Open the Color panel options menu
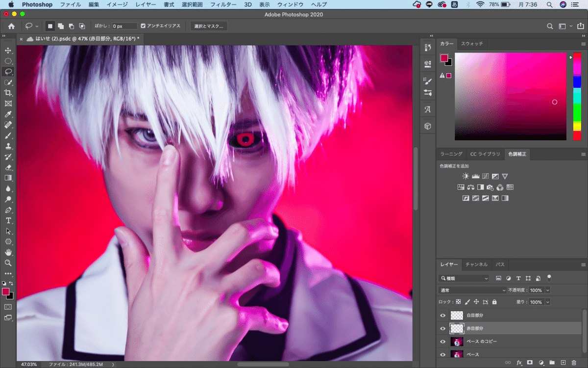The image size is (588, 368). (583, 44)
